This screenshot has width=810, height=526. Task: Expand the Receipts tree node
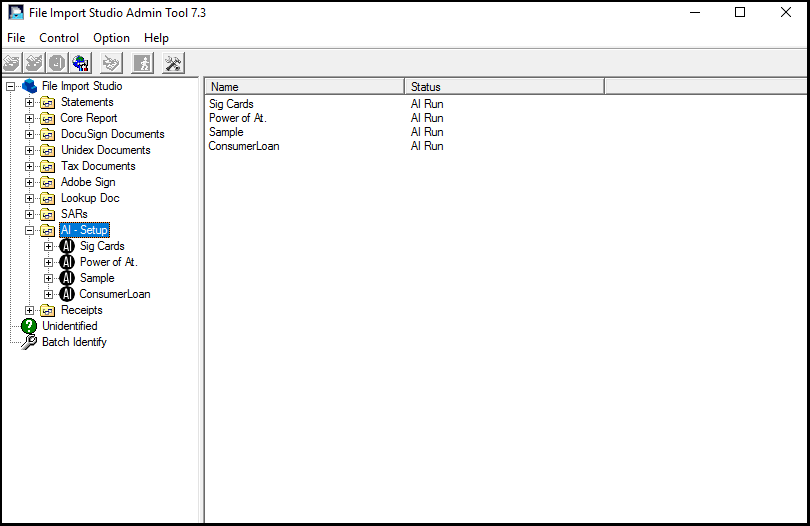coord(29,310)
